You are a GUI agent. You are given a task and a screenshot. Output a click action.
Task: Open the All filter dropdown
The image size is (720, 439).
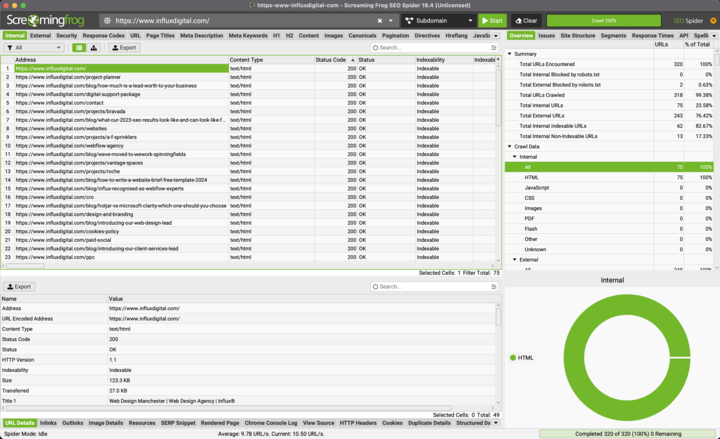[x=34, y=48]
